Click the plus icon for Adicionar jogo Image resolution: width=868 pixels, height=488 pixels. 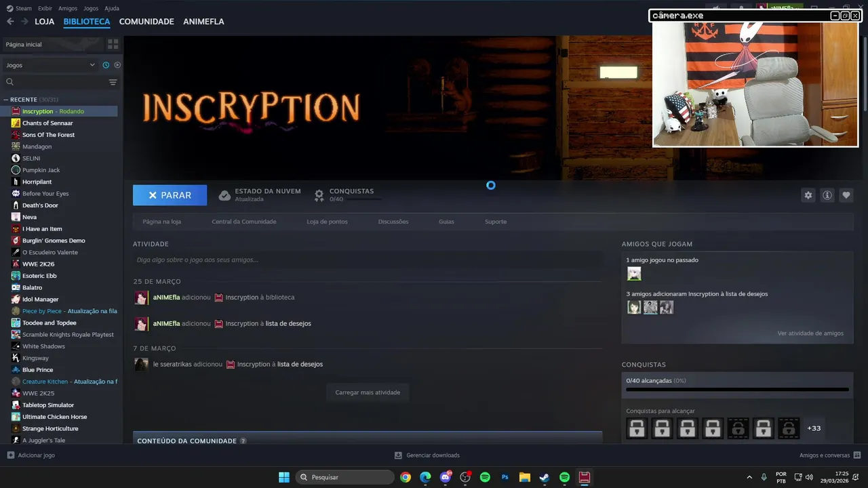(x=10, y=455)
